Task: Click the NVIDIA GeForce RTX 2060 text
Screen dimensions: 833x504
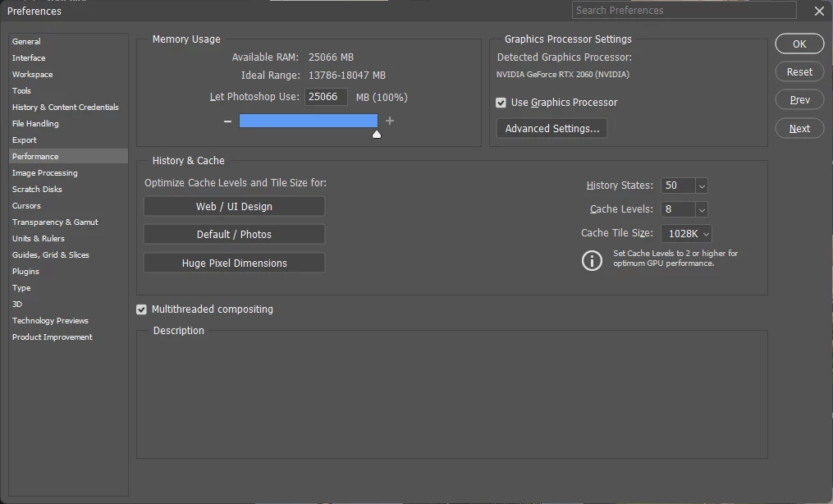Action: [x=563, y=75]
